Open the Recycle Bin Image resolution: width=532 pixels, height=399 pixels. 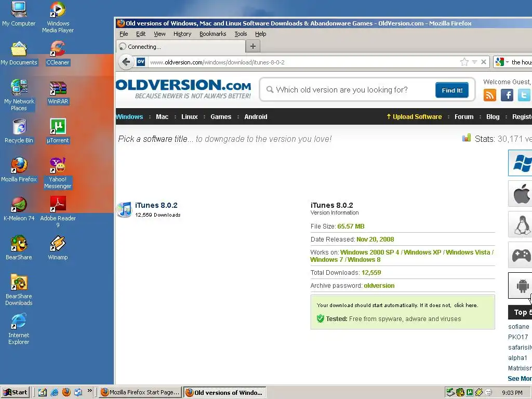(x=19, y=131)
